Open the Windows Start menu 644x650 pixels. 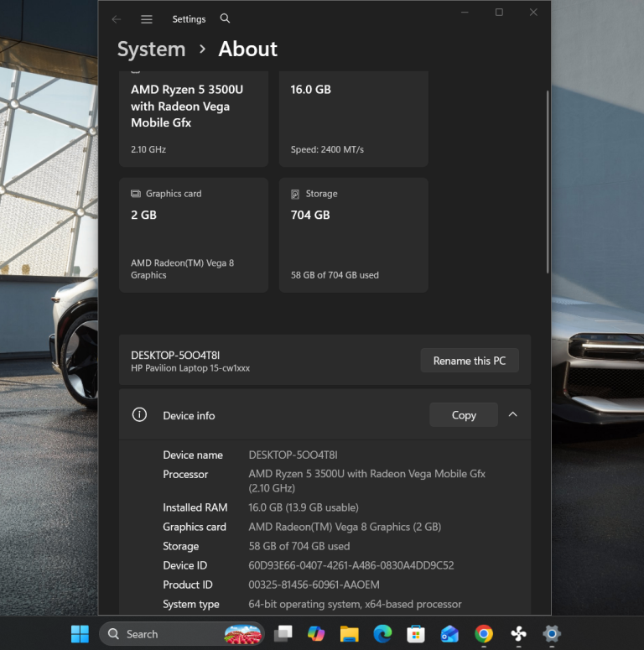click(80, 634)
